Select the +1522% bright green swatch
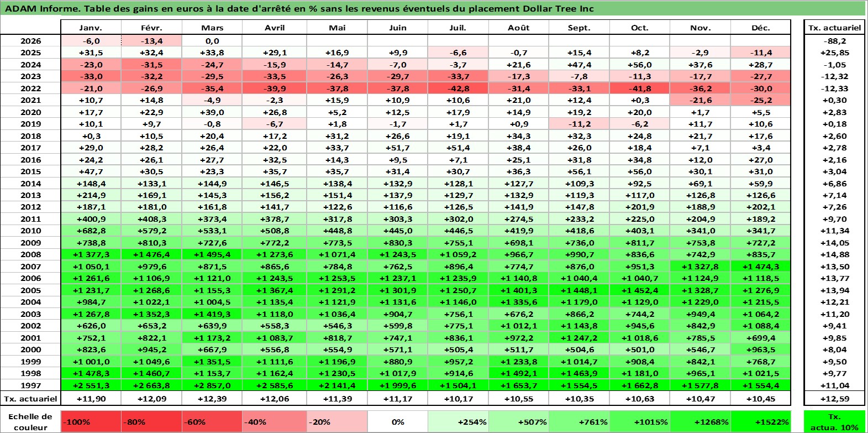 (761, 421)
